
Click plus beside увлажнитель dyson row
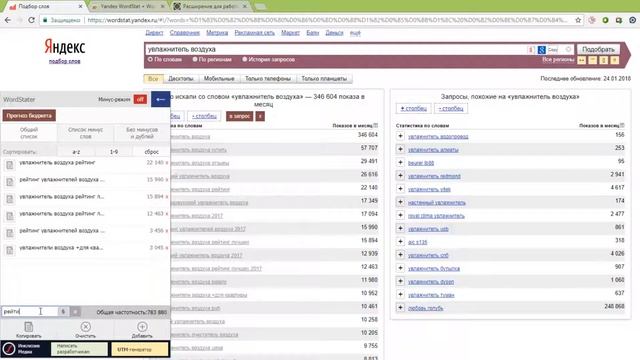(x=400, y=281)
